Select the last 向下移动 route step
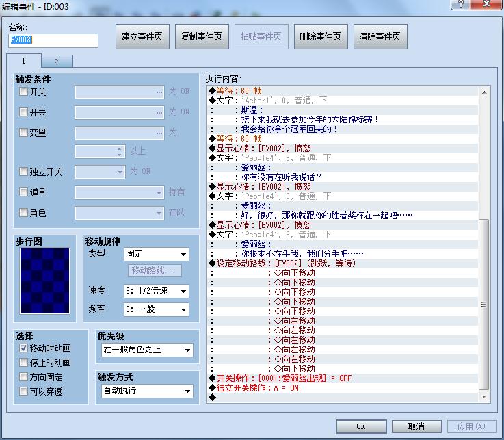Screen dimensions: 504x440 pyautogui.click(x=343, y=368)
